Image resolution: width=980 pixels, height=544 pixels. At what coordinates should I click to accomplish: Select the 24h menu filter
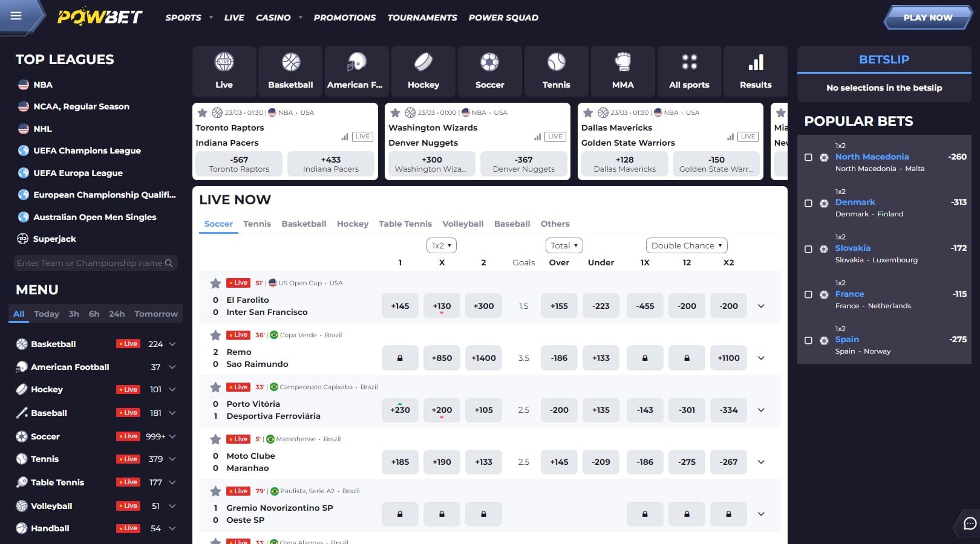tap(117, 314)
